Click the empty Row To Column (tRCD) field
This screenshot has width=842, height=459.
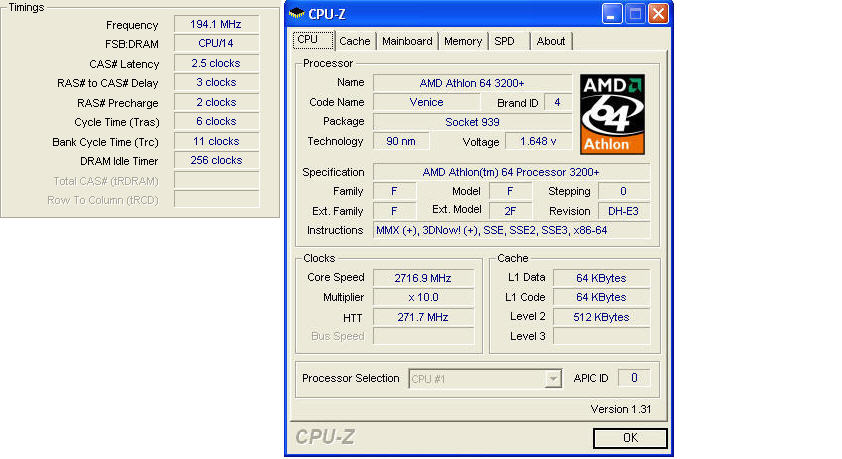216,199
